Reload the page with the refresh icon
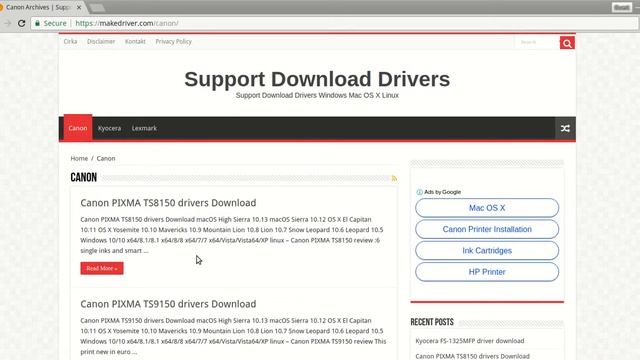Image resolution: width=640 pixels, height=360 pixels. coord(22,23)
